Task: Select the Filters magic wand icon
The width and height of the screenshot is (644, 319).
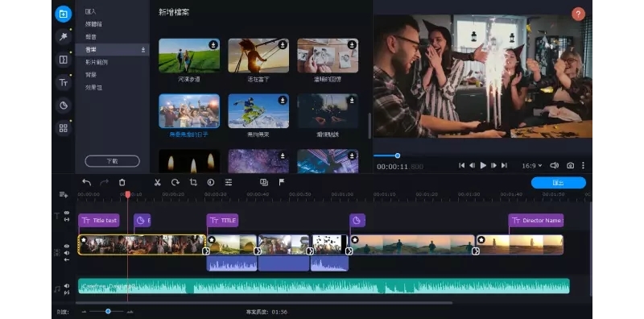Action: 64,36
